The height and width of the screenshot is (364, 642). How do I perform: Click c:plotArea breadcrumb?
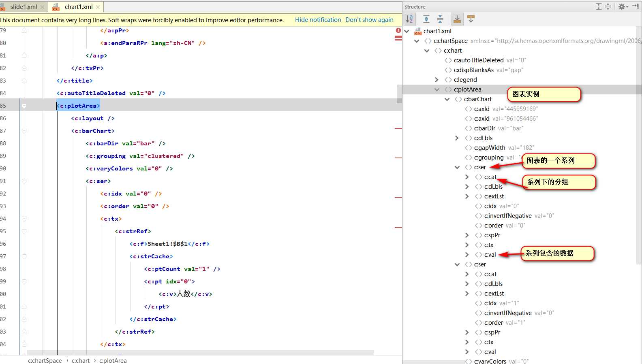coord(113,360)
